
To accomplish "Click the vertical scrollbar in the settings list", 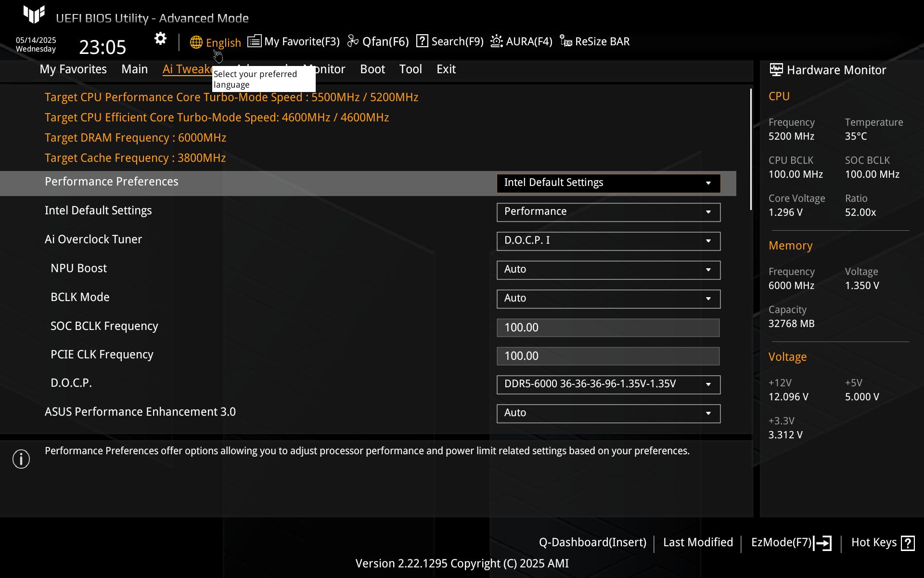I will 750,149.
